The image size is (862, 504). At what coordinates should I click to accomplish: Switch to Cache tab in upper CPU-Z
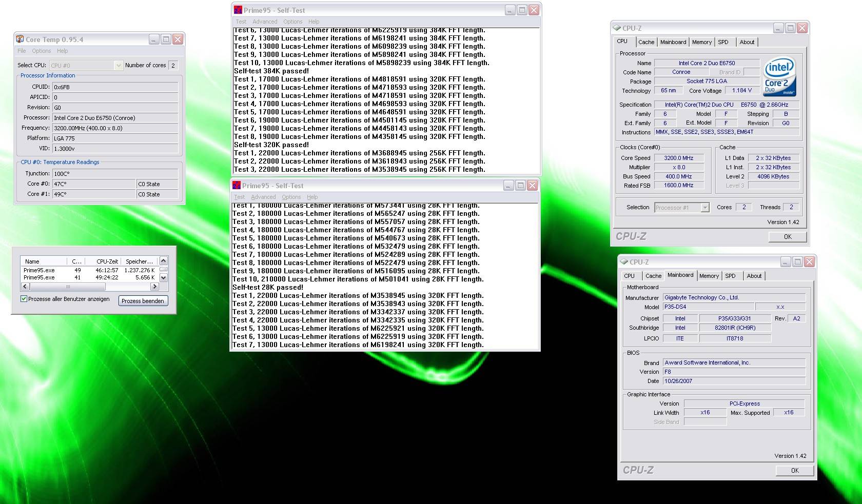[x=646, y=42]
